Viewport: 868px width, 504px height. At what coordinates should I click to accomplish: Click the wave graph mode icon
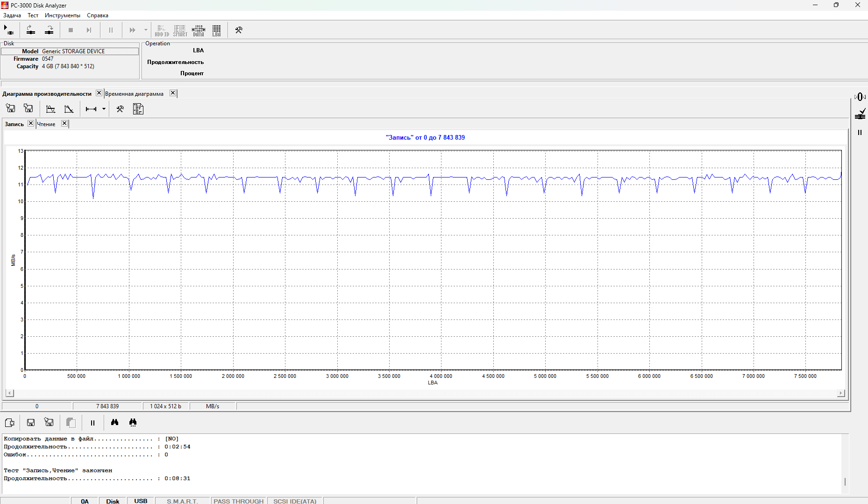click(50, 109)
